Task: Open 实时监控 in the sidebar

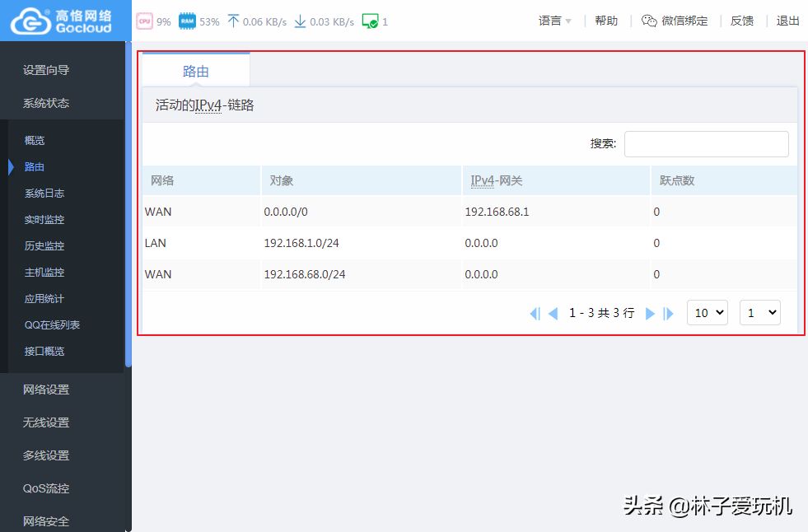Action: pyautogui.click(x=44, y=219)
